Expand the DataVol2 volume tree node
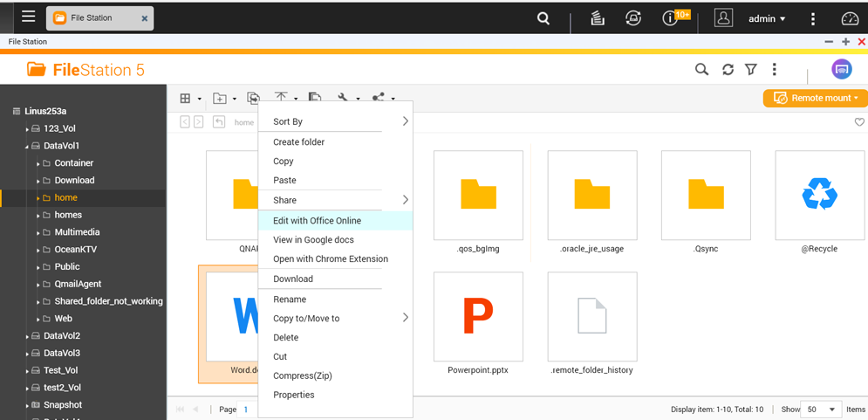Screen dimensions: 868x420 (27, 336)
